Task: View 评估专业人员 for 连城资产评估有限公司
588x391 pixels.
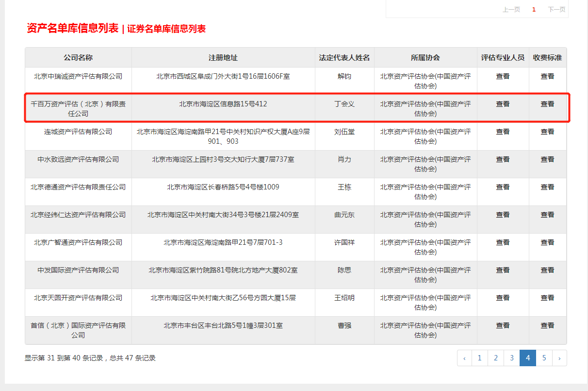Action: [x=503, y=132]
